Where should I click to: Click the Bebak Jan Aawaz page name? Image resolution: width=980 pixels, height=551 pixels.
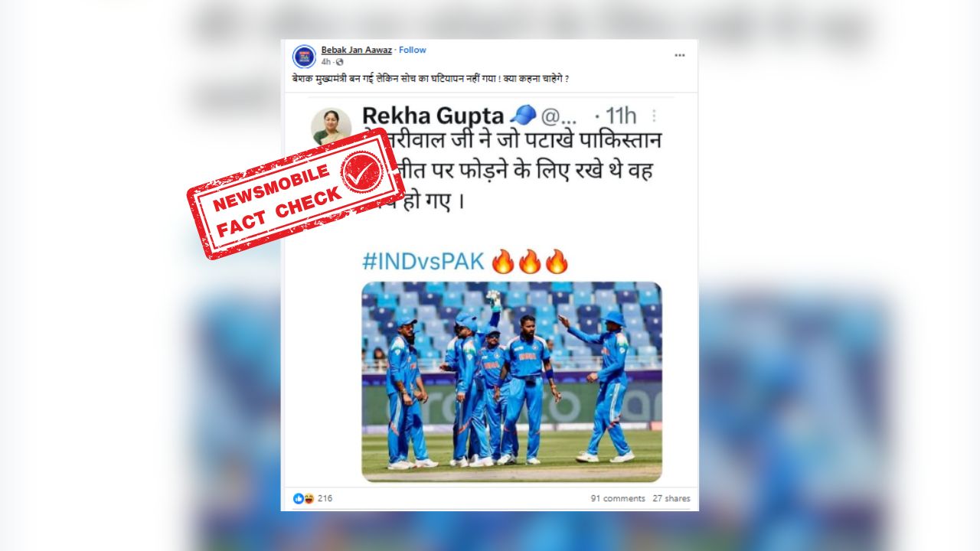(x=357, y=50)
